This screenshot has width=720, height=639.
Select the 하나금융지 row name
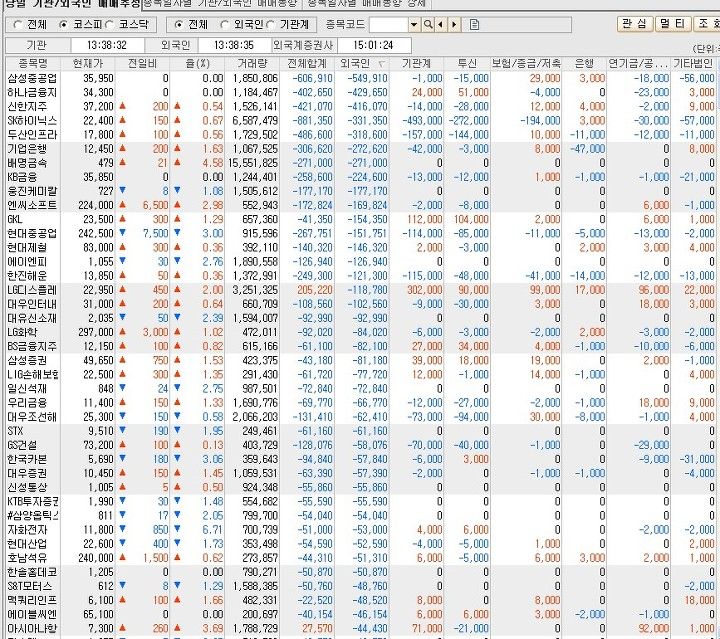pyautogui.click(x=32, y=93)
